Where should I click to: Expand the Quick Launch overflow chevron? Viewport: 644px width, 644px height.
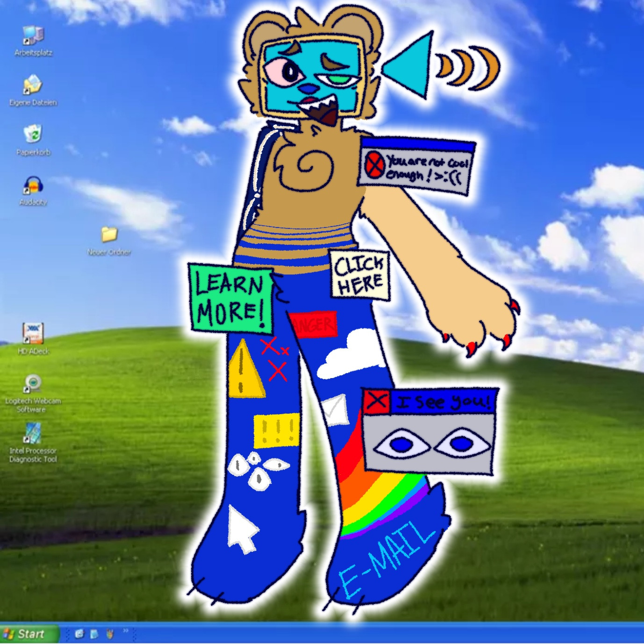tap(125, 631)
